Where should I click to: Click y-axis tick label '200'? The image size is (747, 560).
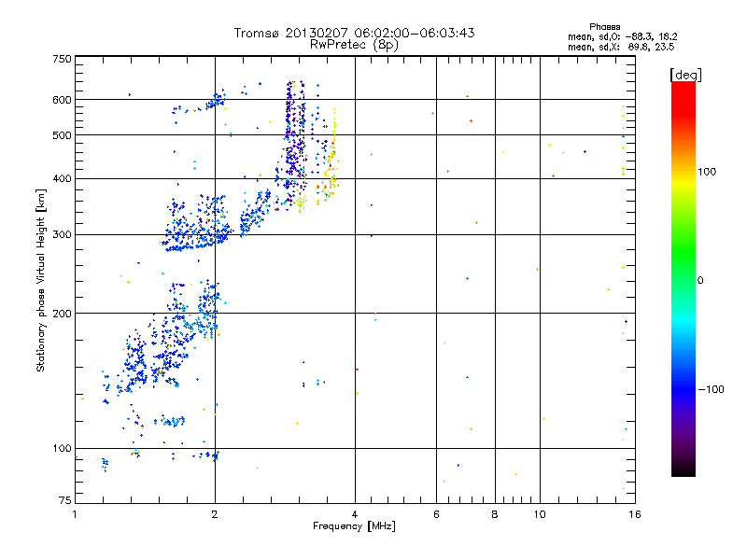[62, 314]
